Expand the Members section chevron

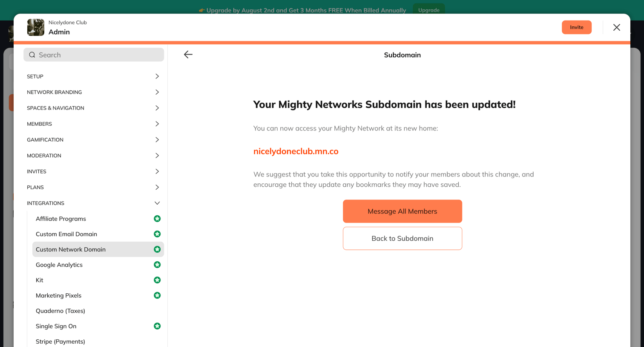point(157,124)
